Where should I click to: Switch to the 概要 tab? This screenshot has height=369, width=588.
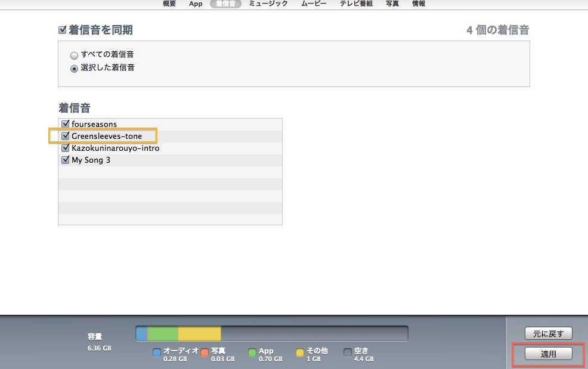(x=169, y=4)
